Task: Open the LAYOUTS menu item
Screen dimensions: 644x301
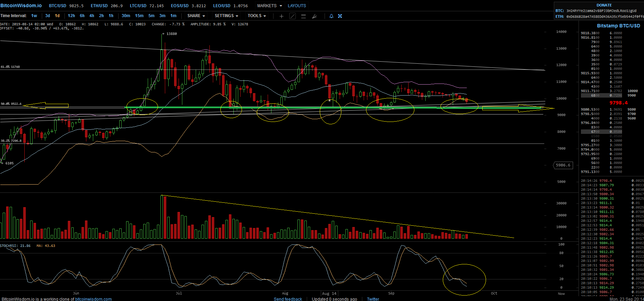Action: click(296, 6)
